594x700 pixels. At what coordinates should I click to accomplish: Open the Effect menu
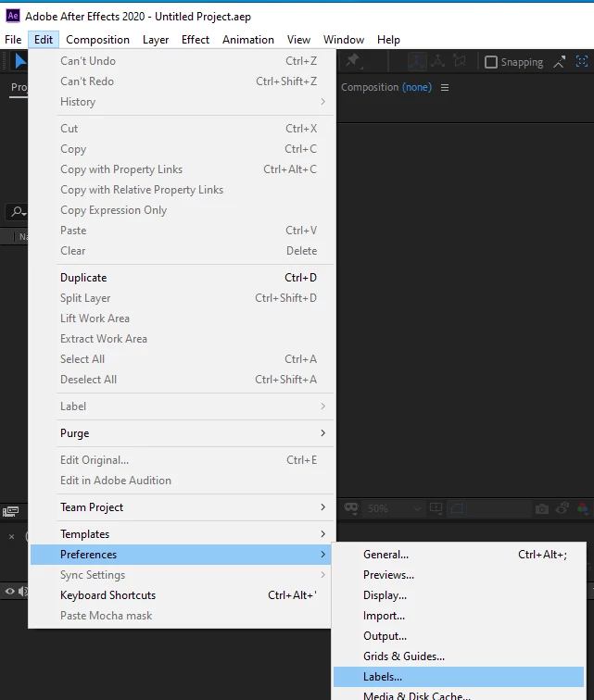pyautogui.click(x=196, y=40)
